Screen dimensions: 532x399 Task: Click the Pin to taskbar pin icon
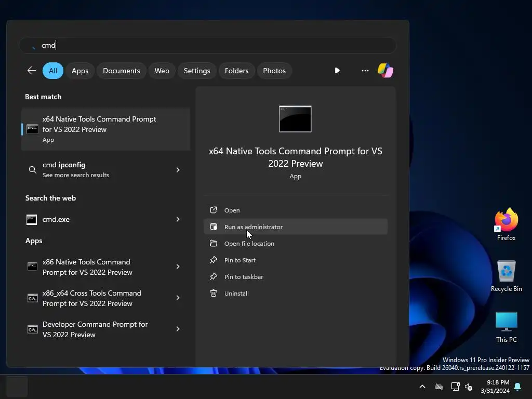pyautogui.click(x=214, y=276)
